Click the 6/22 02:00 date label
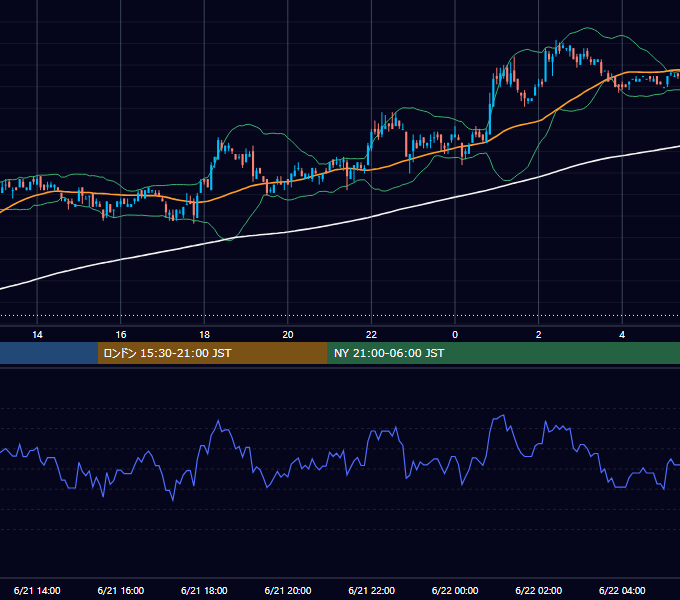 click(539, 590)
